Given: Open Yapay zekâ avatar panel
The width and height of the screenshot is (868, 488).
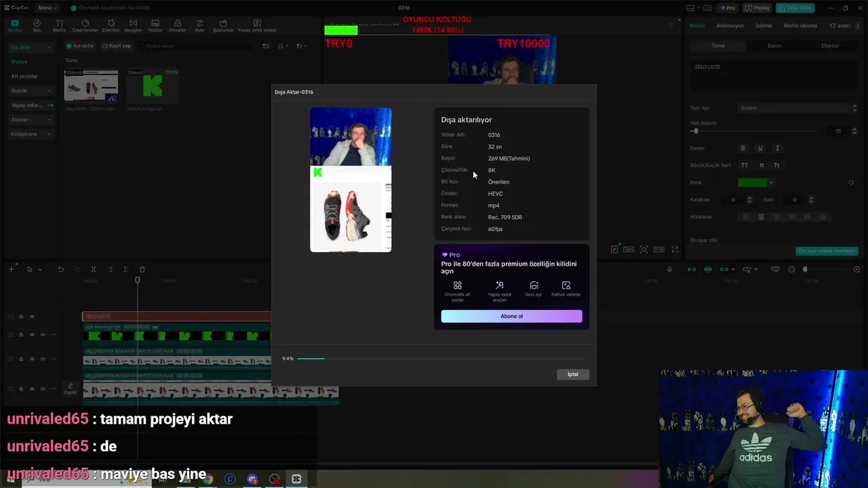Looking at the screenshot, I should [257, 26].
